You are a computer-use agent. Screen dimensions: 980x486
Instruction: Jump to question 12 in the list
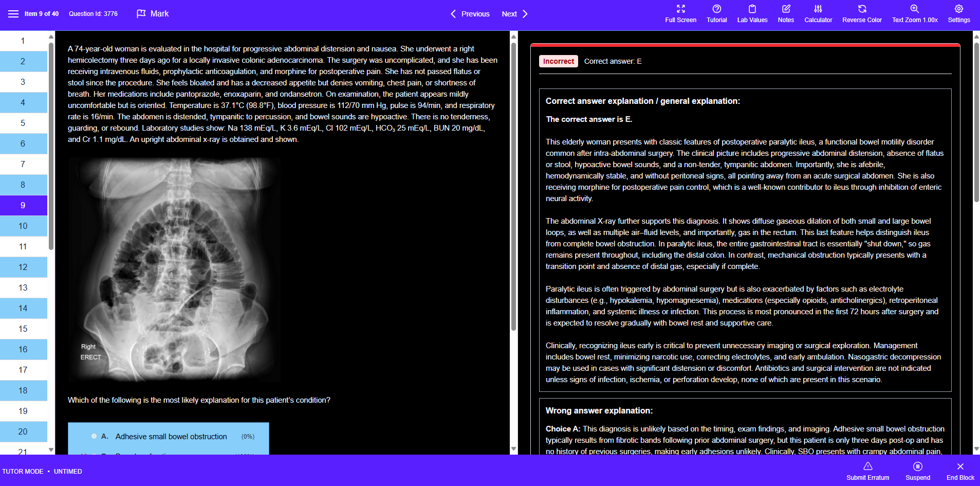tap(24, 267)
